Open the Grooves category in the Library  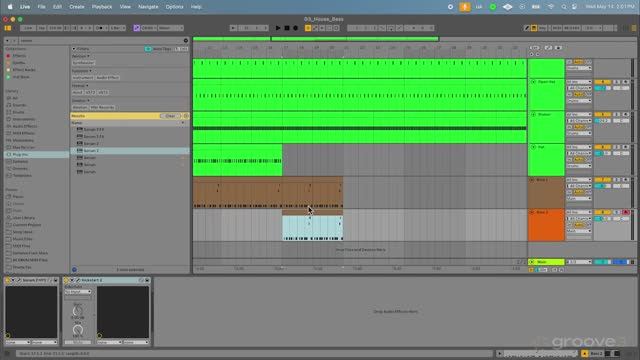coord(20,169)
